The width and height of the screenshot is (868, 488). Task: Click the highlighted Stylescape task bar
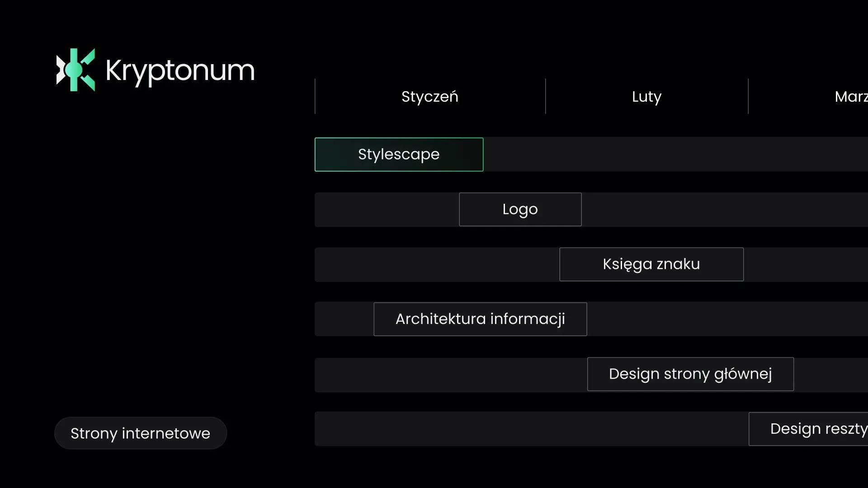coord(399,155)
